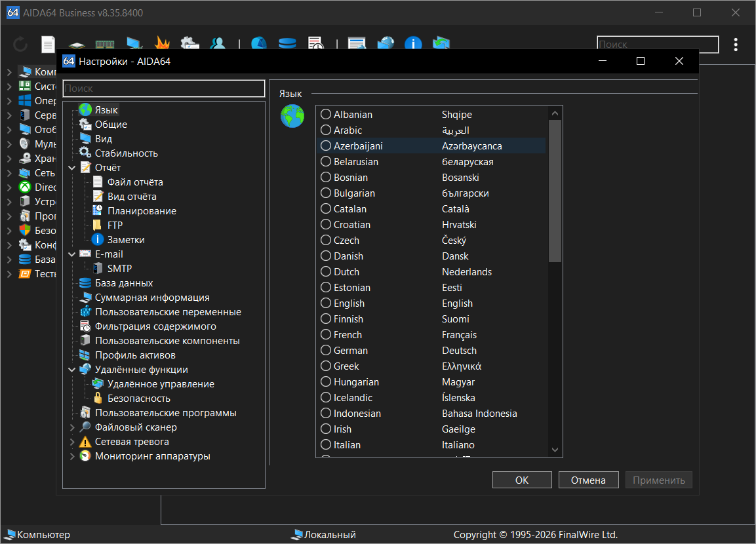Collapse the E-mail tree node

tap(72, 254)
